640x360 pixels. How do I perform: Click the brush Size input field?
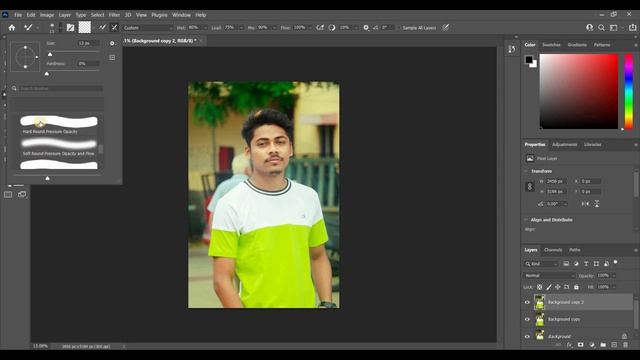[x=88, y=43]
